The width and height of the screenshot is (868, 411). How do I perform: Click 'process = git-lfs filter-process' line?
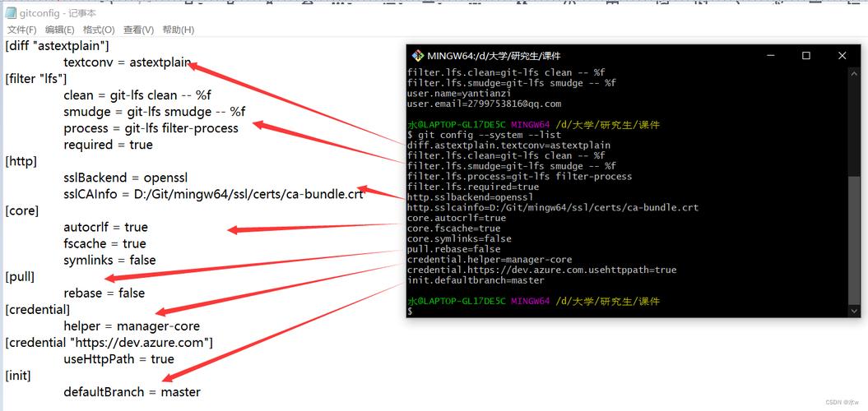(x=151, y=128)
